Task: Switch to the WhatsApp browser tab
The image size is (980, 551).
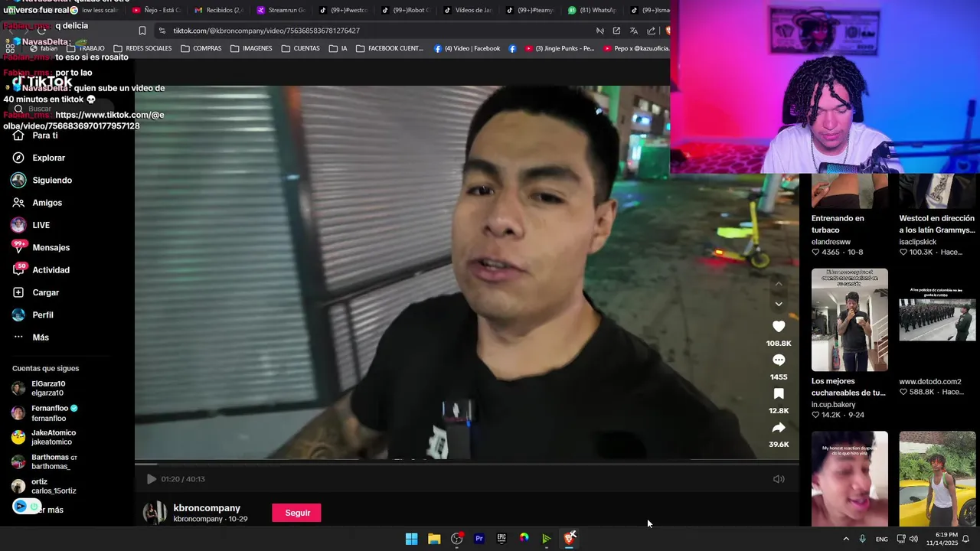Action: tap(593, 10)
